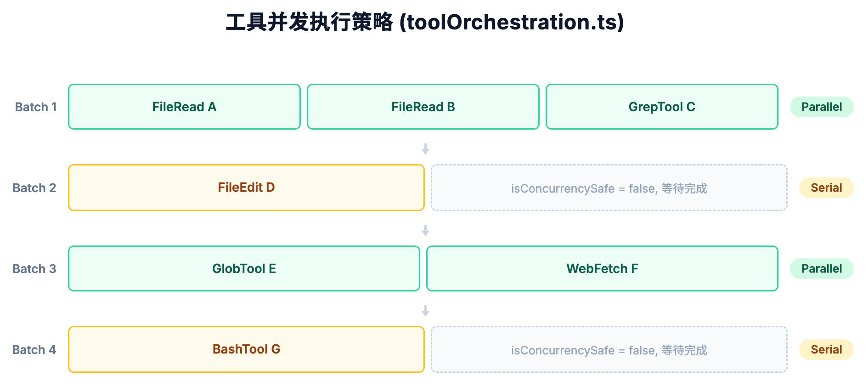
Task: Select the Parallel badge in Batch 3 row
Action: coord(822,268)
